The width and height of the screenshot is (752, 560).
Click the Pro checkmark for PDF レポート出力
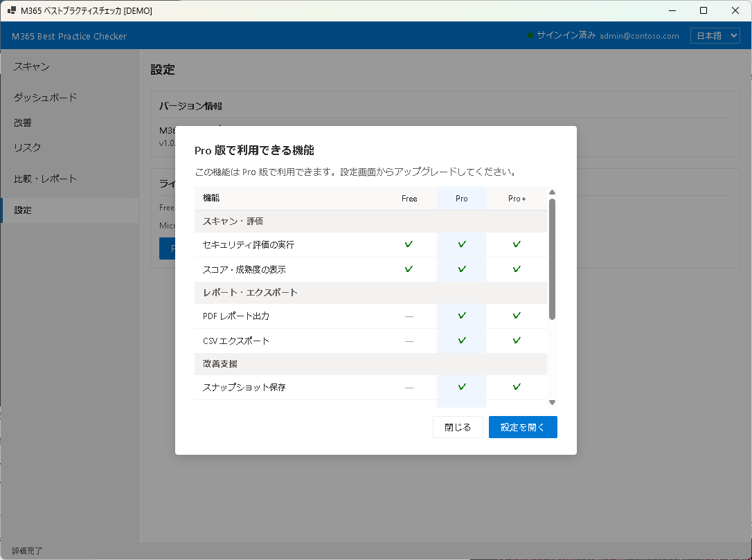[461, 316]
